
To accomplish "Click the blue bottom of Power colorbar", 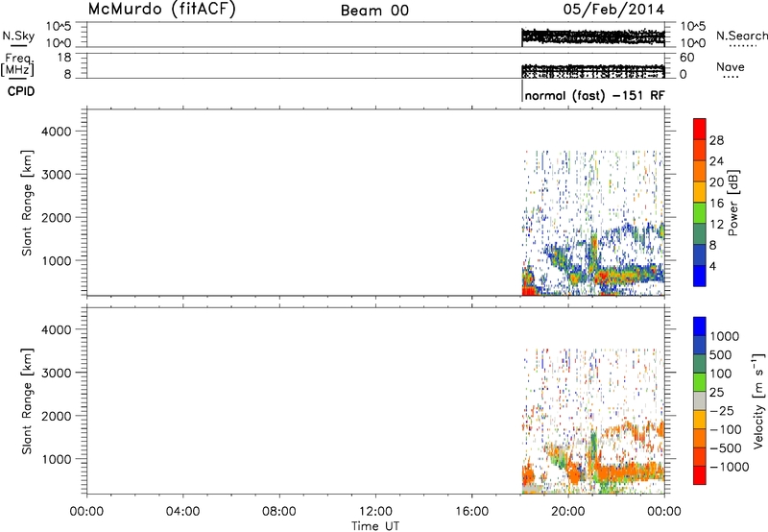I will (700, 276).
